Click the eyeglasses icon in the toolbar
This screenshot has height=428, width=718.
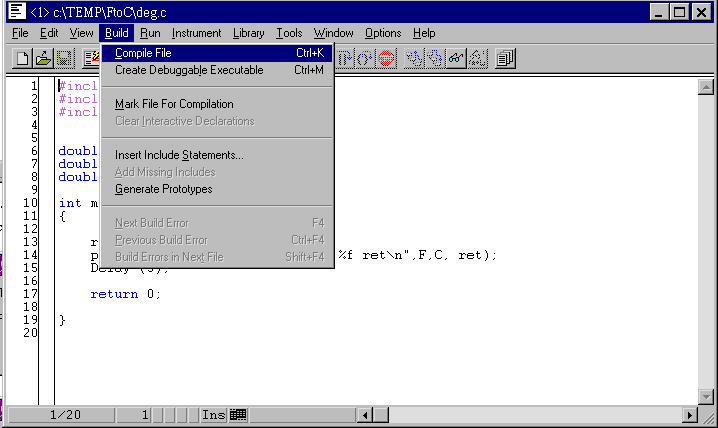[x=457, y=59]
